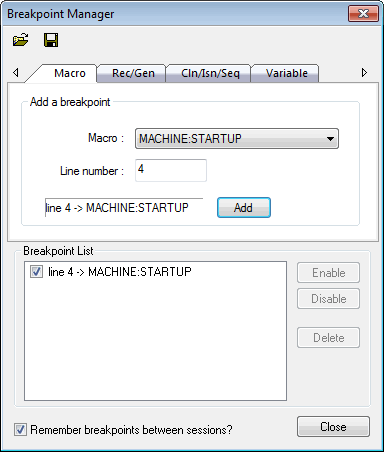Click the Close button
Image resolution: width=384 pixels, height=452 pixels.
333,427
